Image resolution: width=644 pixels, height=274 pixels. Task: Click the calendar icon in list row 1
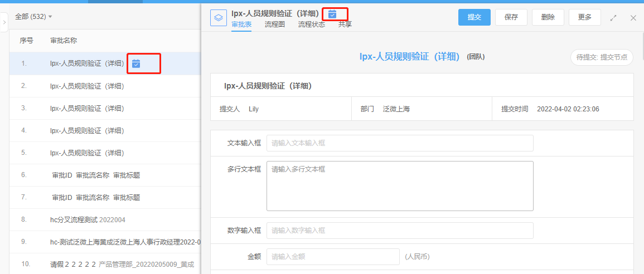tap(136, 63)
